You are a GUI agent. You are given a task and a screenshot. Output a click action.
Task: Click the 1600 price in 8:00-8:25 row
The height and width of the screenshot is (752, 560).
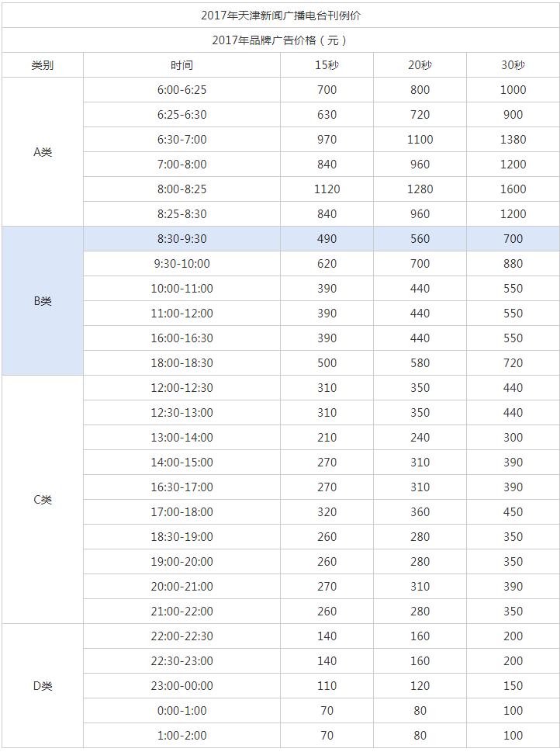513,189
